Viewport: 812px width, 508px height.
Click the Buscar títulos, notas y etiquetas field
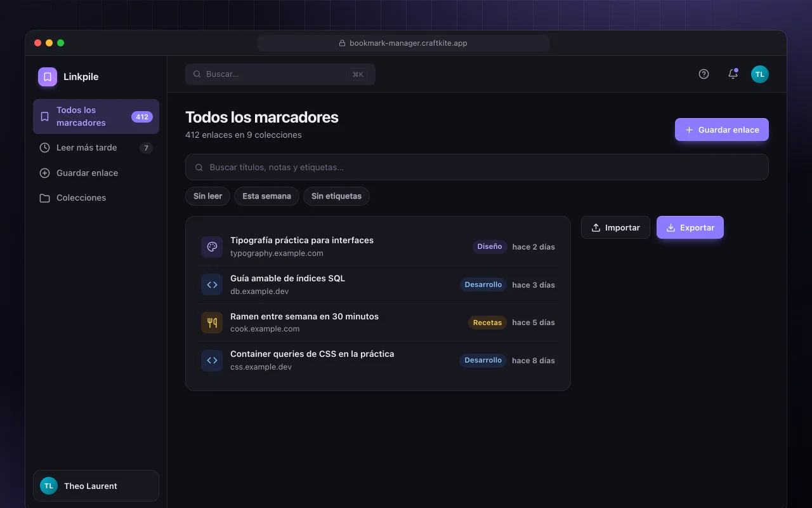pos(477,167)
